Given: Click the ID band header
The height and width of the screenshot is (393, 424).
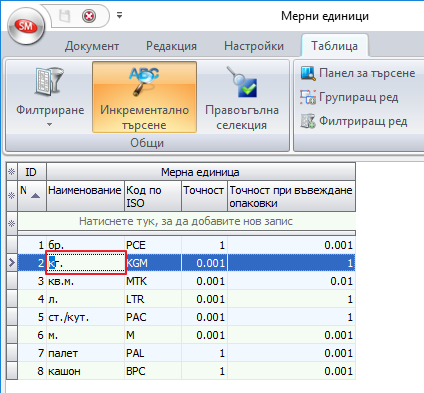Looking at the screenshot, I should click(x=32, y=172).
